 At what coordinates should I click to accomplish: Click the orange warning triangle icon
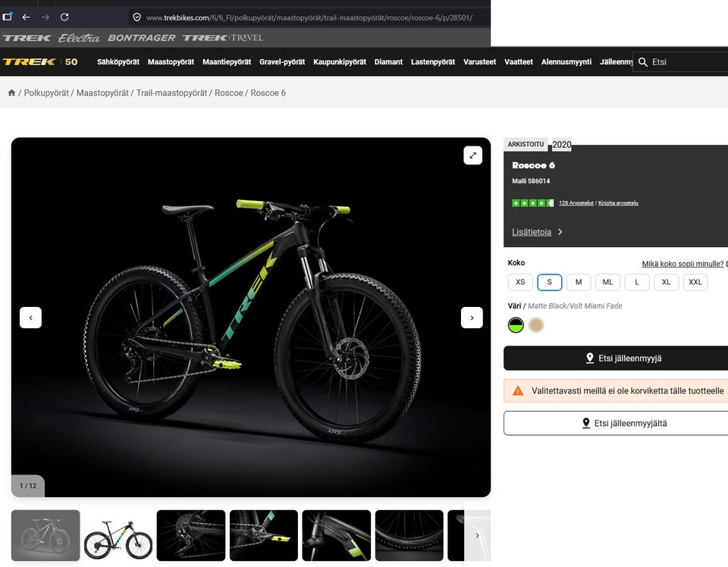(518, 390)
